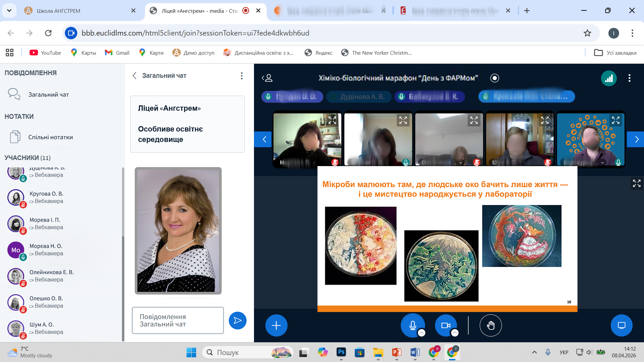
Task: Toggle the webcam sharing button
Action: (x=445, y=325)
